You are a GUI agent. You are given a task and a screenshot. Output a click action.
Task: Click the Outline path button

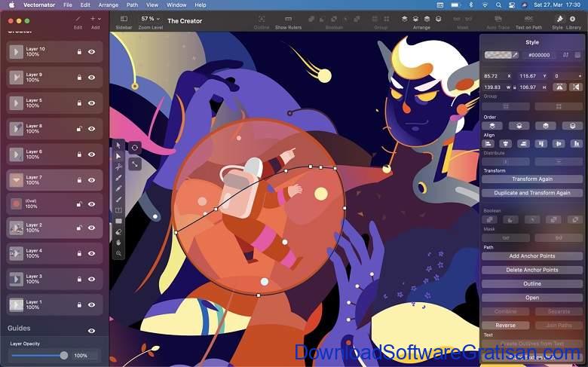coord(532,284)
